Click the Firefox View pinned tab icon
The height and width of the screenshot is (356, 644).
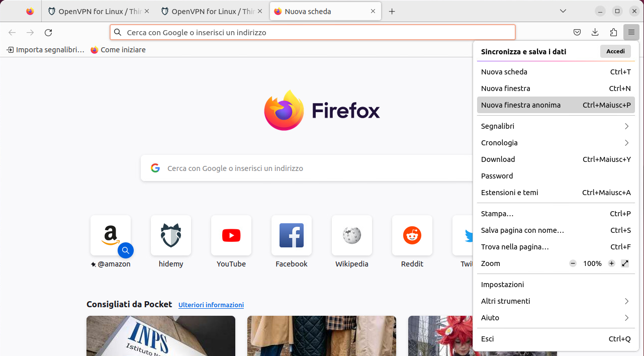30,11
